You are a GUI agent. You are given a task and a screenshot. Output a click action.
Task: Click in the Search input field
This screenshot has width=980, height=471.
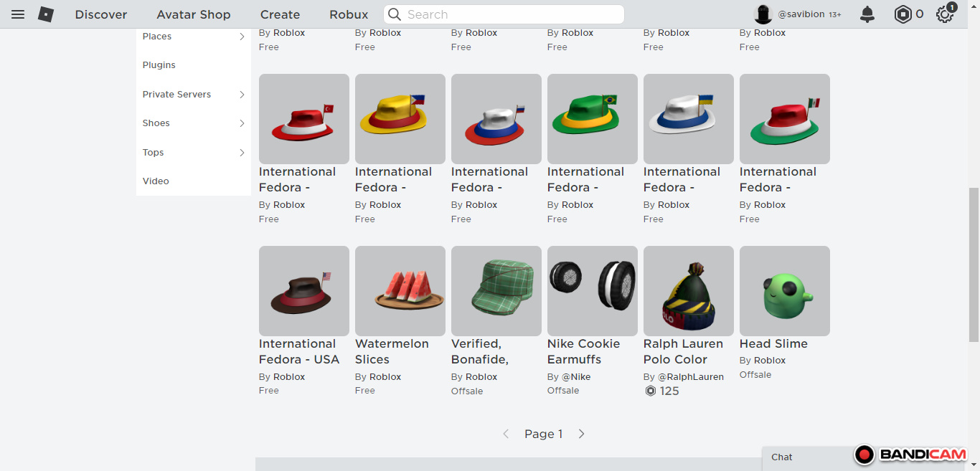[509, 14]
